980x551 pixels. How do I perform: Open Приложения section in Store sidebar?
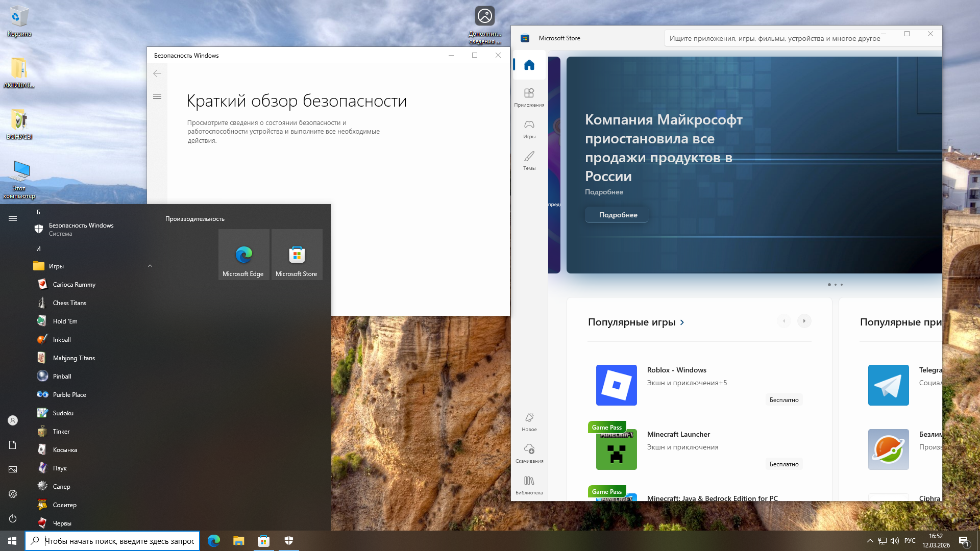(529, 97)
